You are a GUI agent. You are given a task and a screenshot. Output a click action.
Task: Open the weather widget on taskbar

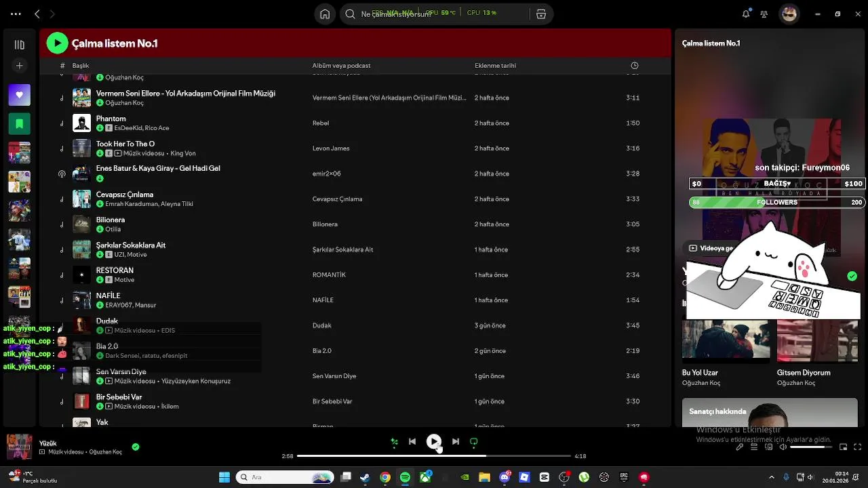point(33,477)
